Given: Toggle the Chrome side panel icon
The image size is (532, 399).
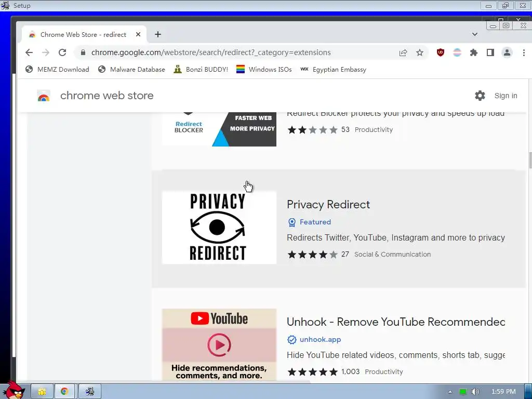Looking at the screenshot, I should 490,52.
